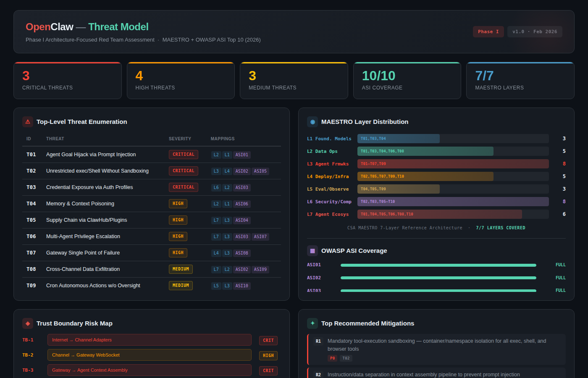Click the ASI01 coverage progress bar
This screenshot has width=588, height=378.
coord(438,265)
